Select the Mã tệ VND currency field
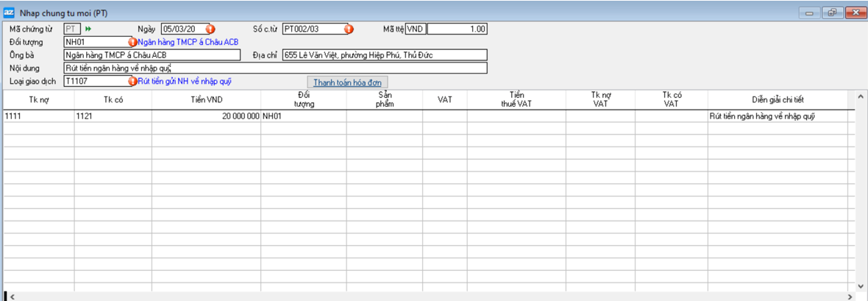The image size is (868, 301). point(416,29)
